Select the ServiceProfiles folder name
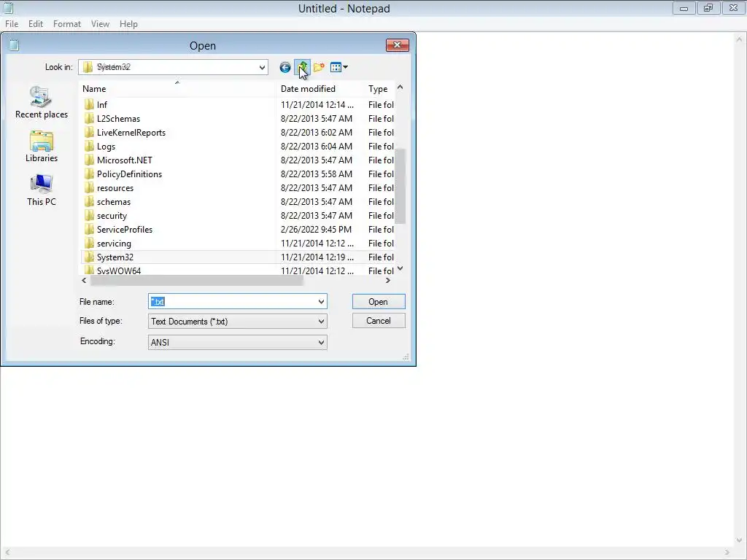This screenshot has width=747, height=560. tap(124, 229)
